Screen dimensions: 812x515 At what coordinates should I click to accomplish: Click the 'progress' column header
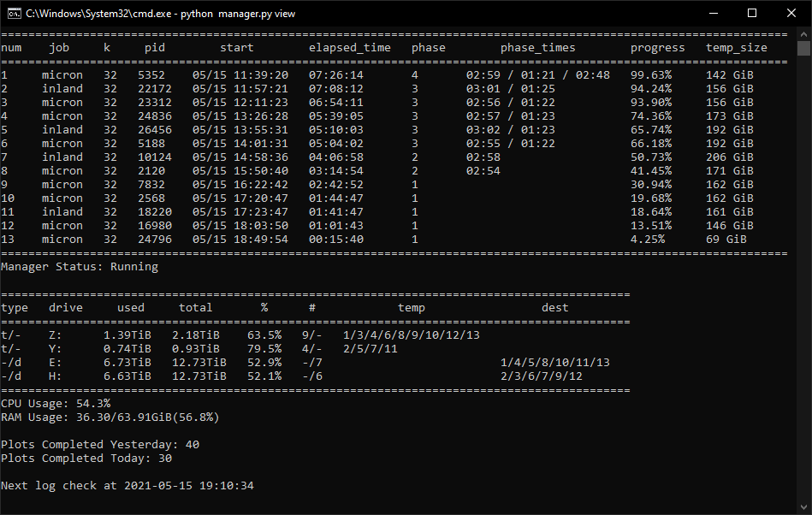coord(657,48)
